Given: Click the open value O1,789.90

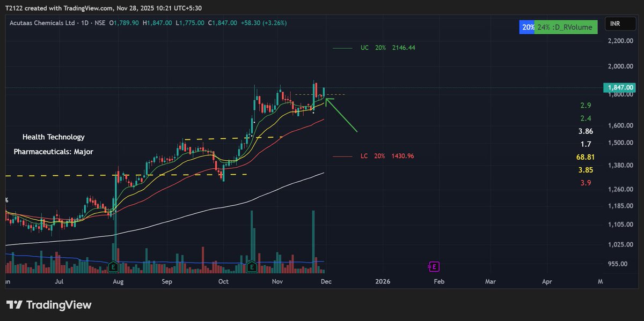Looking at the screenshot, I should (124, 23).
